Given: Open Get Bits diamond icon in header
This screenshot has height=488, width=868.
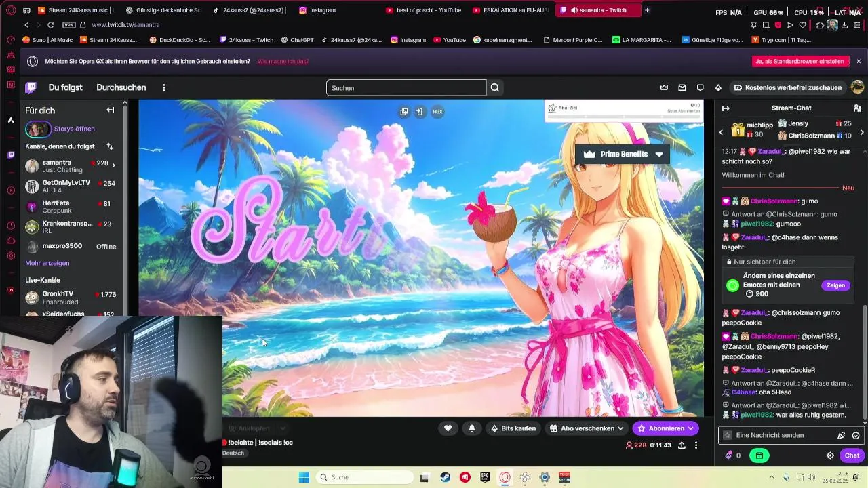Looking at the screenshot, I should pyautogui.click(x=718, y=87).
